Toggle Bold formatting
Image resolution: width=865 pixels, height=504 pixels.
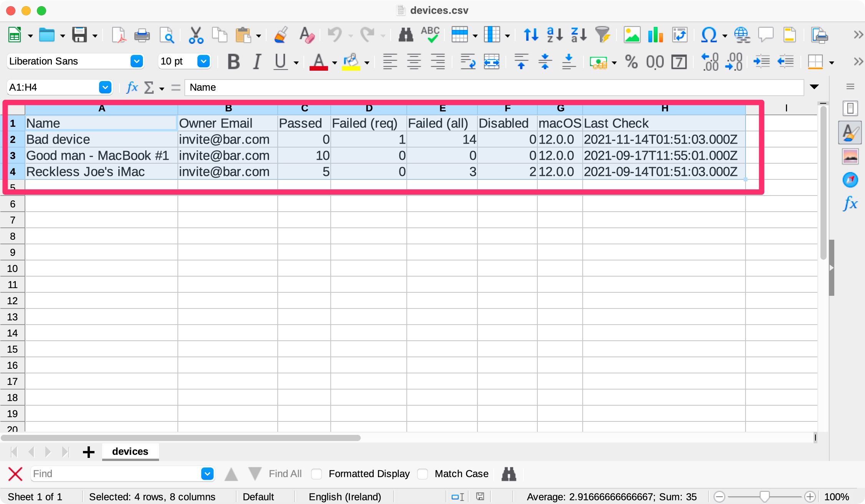pos(234,61)
